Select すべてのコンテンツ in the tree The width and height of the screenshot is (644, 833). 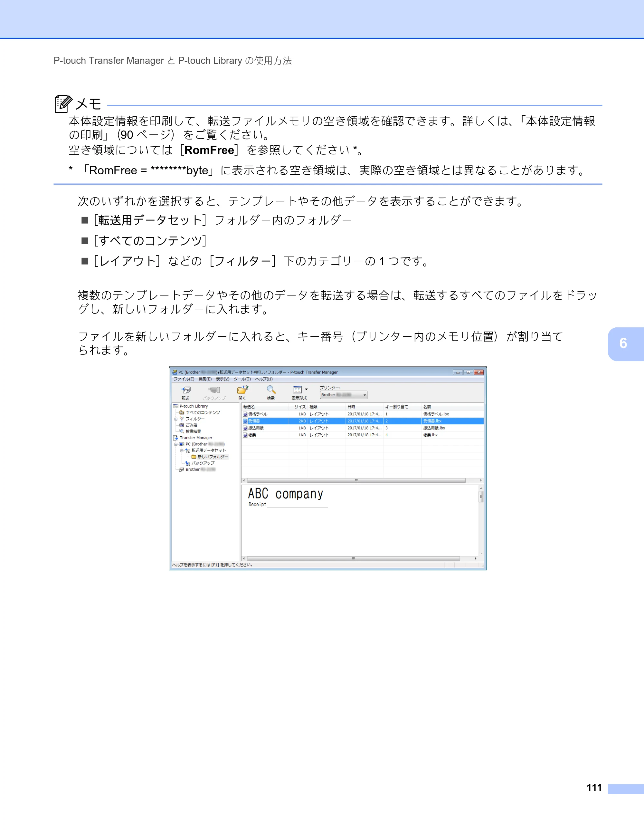pos(202,412)
